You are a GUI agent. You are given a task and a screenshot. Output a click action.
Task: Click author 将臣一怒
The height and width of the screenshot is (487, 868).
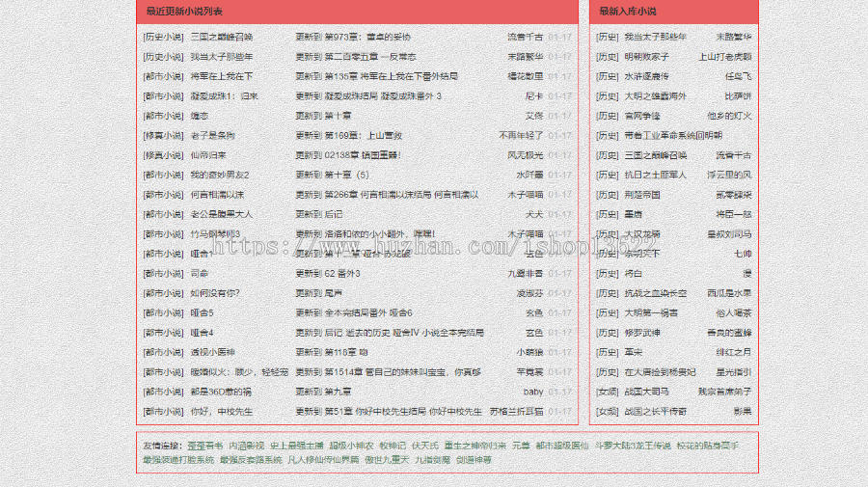(x=734, y=214)
